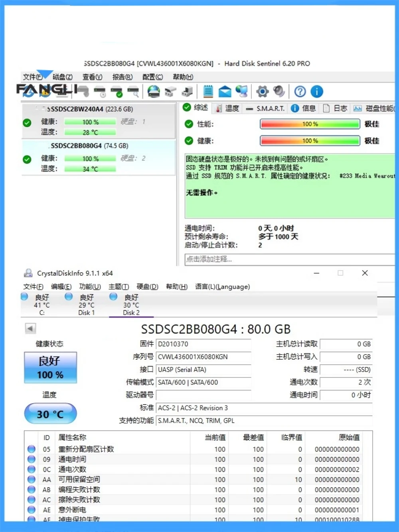
Task: Open help via the question mark icon
Action: (x=300, y=92)
